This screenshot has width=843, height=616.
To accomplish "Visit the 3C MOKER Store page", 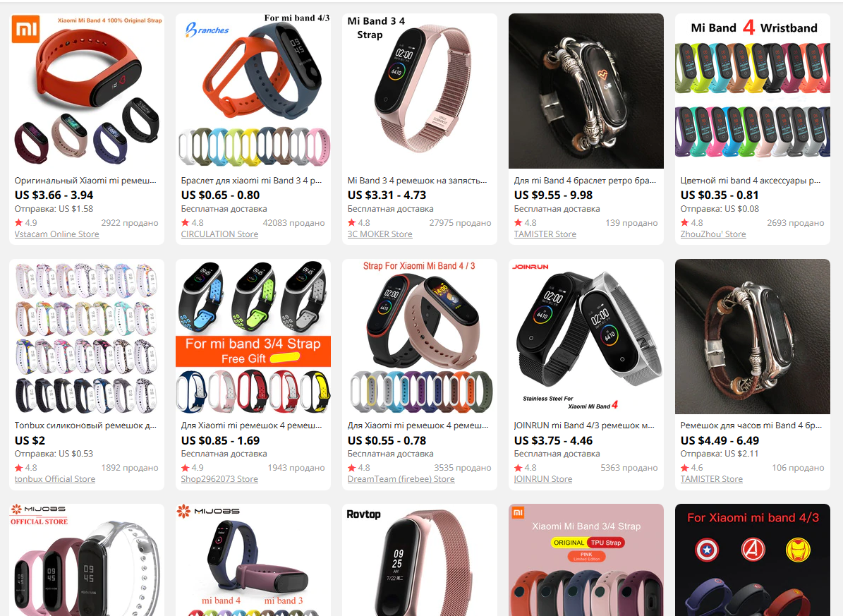I will pos(380,234).
